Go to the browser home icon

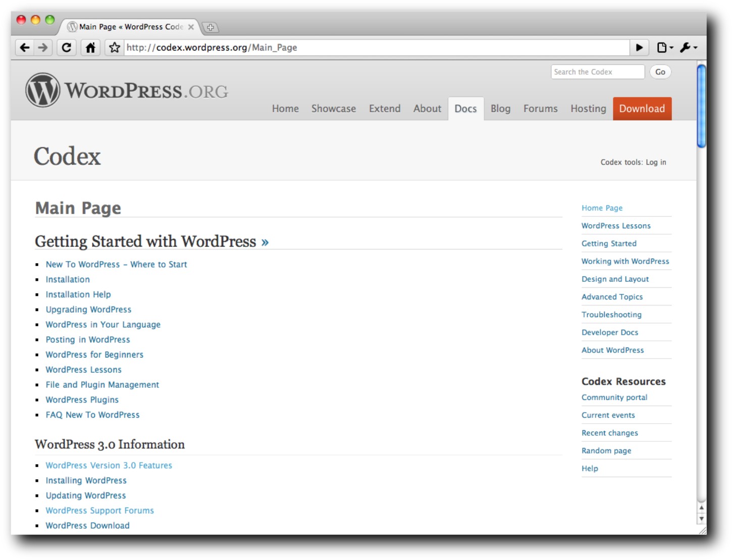pyautogui.click(x=90, y=47)
